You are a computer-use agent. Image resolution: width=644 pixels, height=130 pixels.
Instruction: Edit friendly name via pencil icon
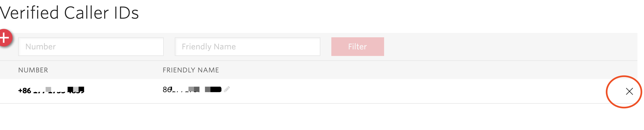click(227, 89)
